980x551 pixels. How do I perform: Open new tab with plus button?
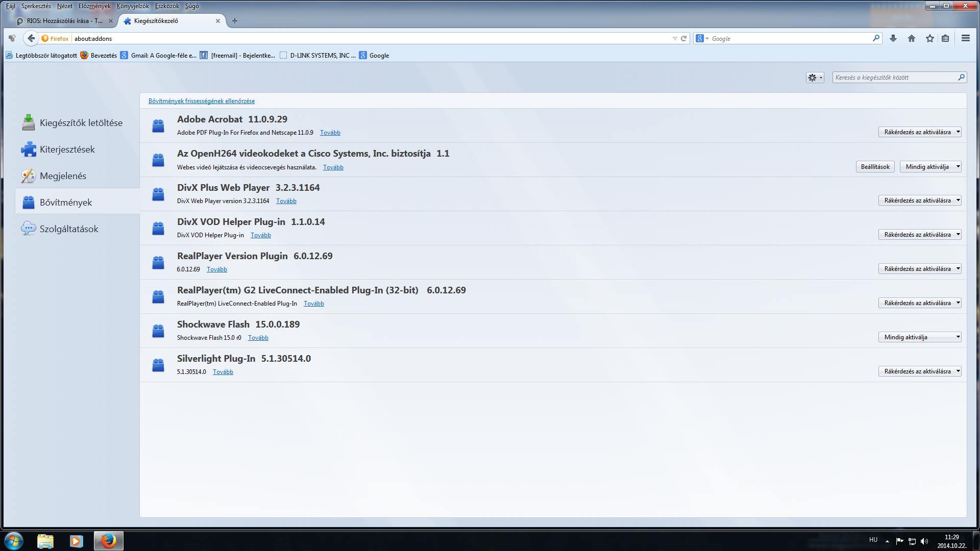tap(235, 21)
